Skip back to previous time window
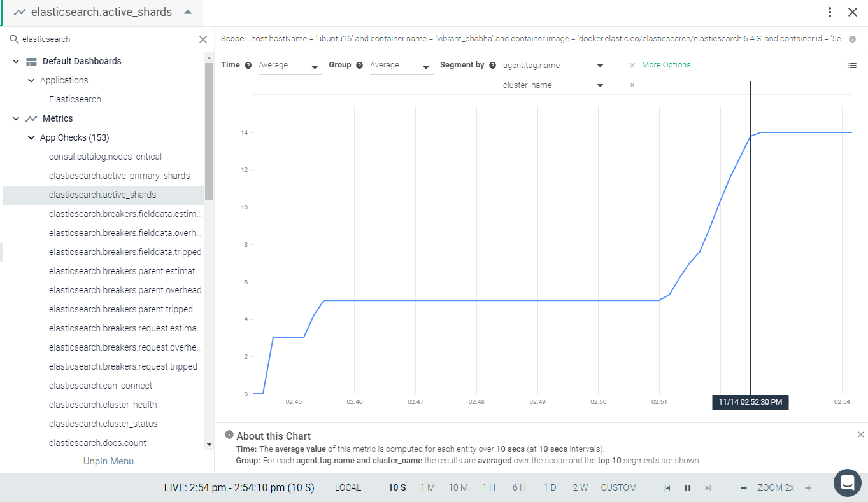Viewport: 868px width, 502px height. 667,488
